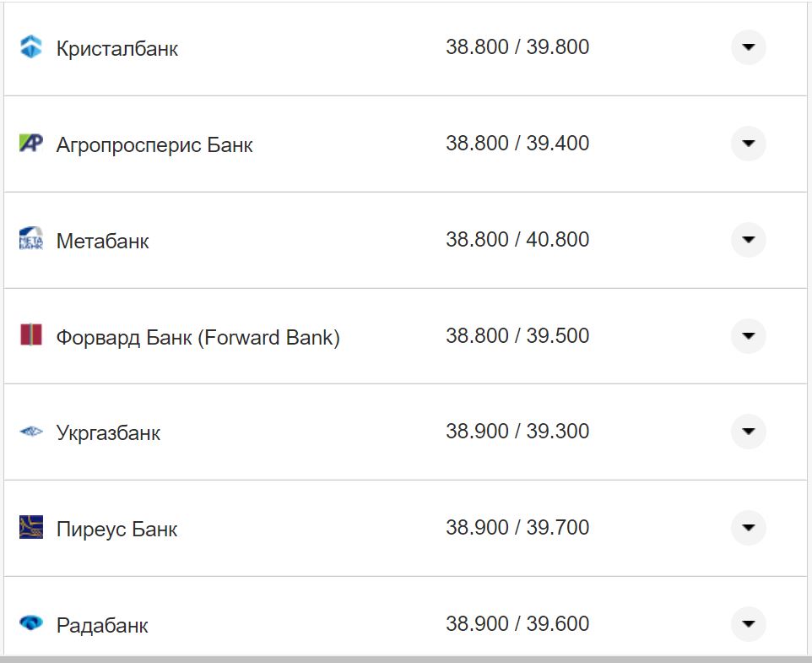Image resolution: width=812 pixels, height=663 pixels.
Task: Expand the Пиреус Банк row arrow
Action: 748,528
